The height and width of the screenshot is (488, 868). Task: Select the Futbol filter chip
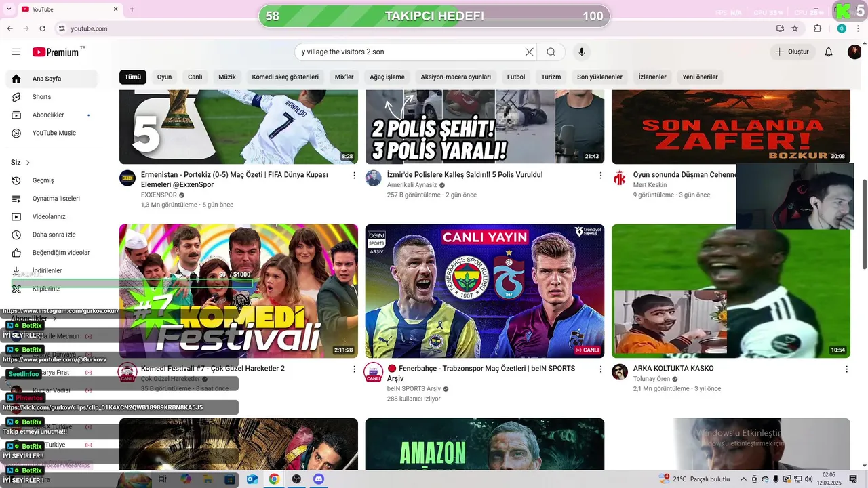pos(516,77)
